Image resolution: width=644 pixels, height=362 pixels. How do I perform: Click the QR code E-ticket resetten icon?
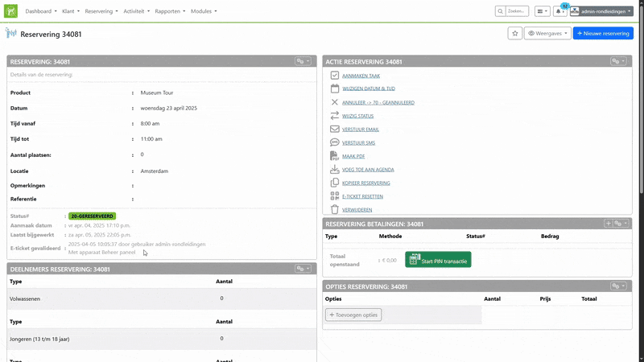pos(335,196)
